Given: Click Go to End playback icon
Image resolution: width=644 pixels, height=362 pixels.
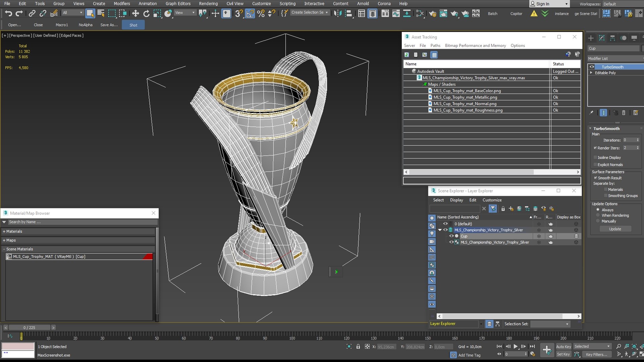Looking at the screenshot, I should [532, 346].
